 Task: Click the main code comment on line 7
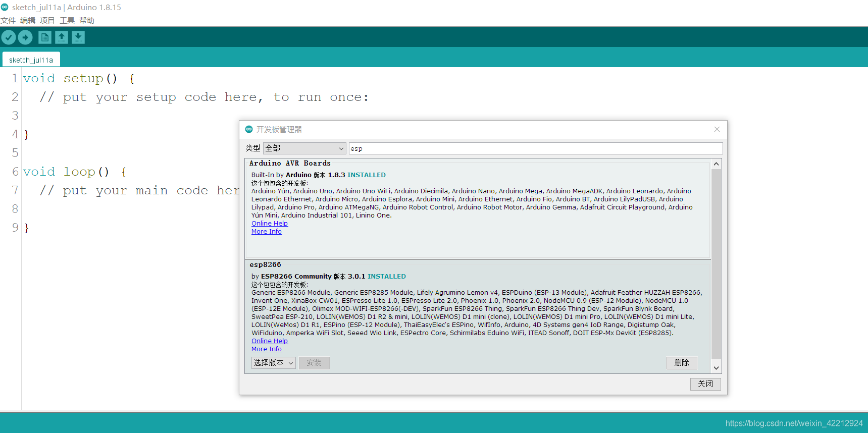point(139,191)
